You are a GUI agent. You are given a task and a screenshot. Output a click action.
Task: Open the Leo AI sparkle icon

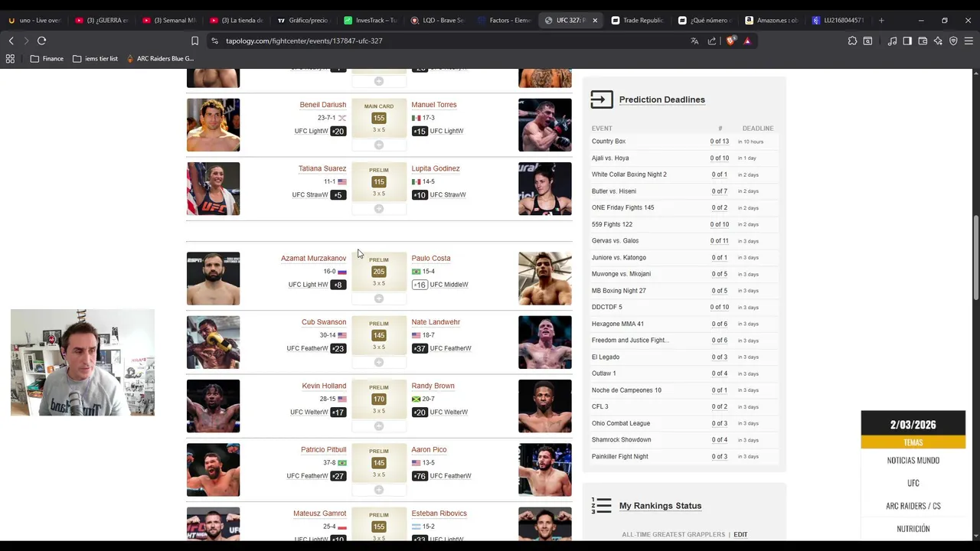938,41
